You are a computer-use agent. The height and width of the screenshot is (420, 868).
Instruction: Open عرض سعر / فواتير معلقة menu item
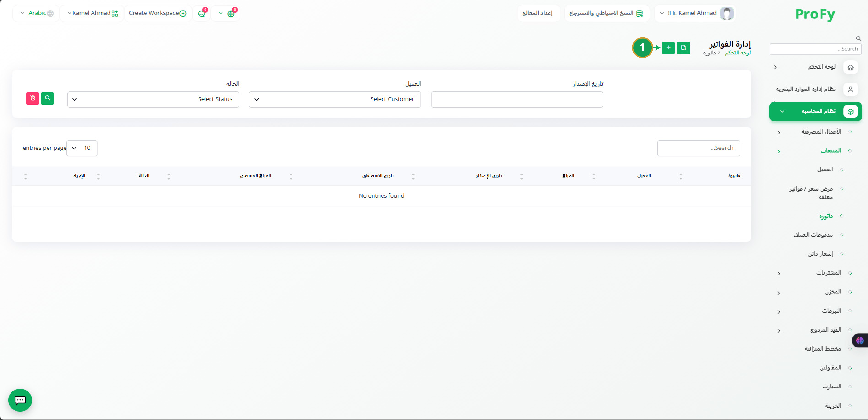click(811, 193)
